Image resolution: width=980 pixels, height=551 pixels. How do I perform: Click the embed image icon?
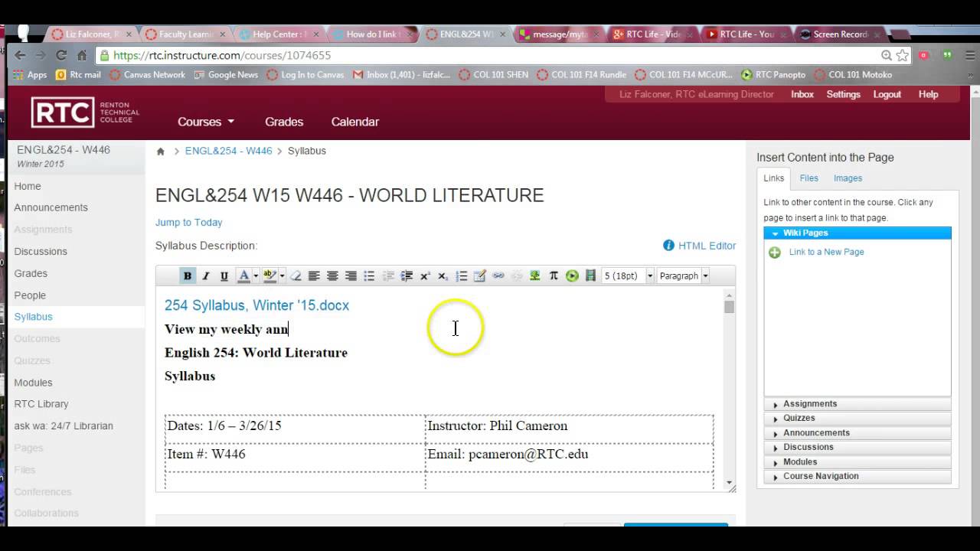(535, 276)
